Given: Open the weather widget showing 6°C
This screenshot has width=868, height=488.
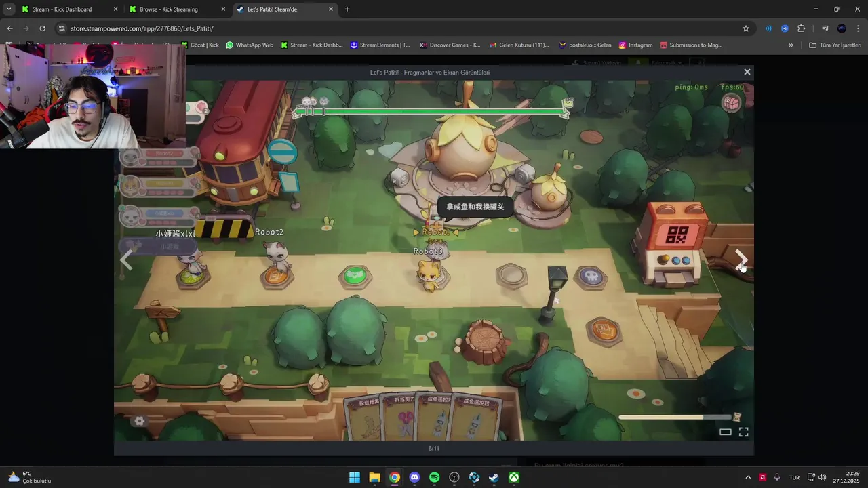Looking at the screenshot, I should tap(30, 477).
